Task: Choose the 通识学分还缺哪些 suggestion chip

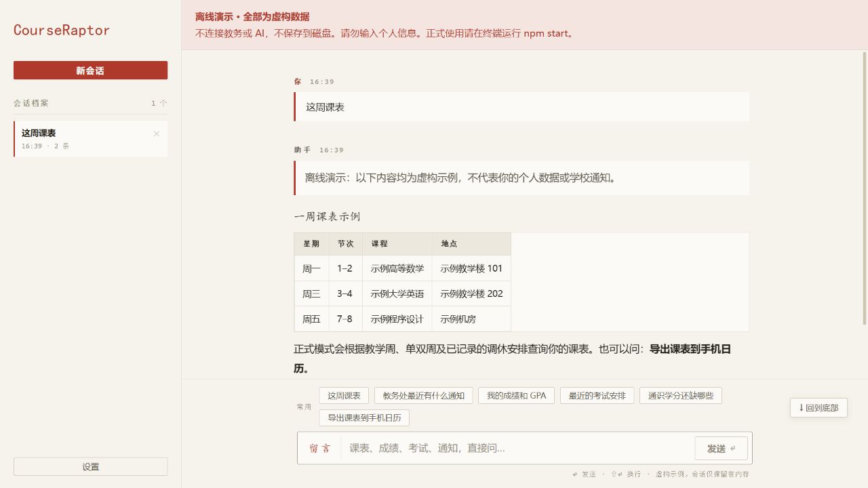Action: point(681,396)
